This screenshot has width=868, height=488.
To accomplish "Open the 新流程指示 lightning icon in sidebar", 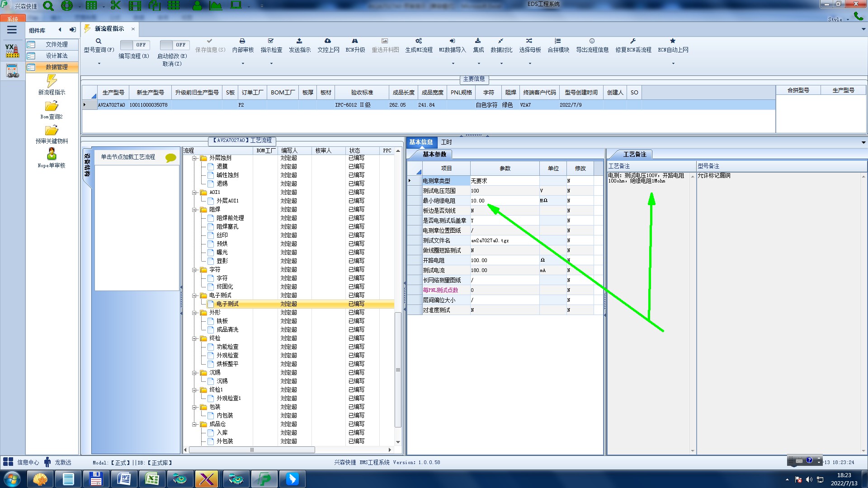I will click(52, 81).
